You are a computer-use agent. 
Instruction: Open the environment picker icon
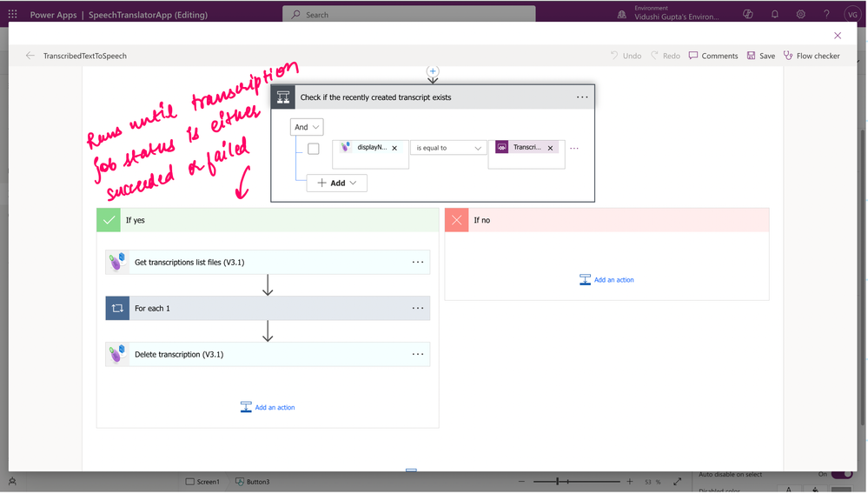[621, 15]
